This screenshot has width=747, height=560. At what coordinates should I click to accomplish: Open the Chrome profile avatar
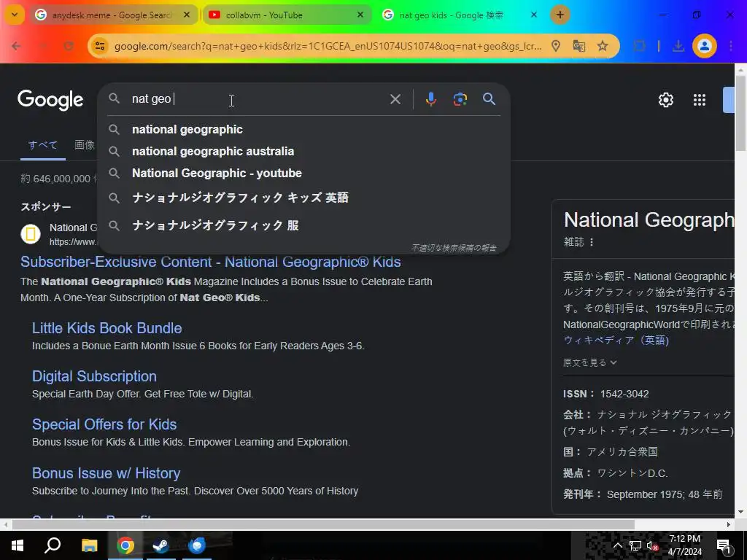point(705,46)
